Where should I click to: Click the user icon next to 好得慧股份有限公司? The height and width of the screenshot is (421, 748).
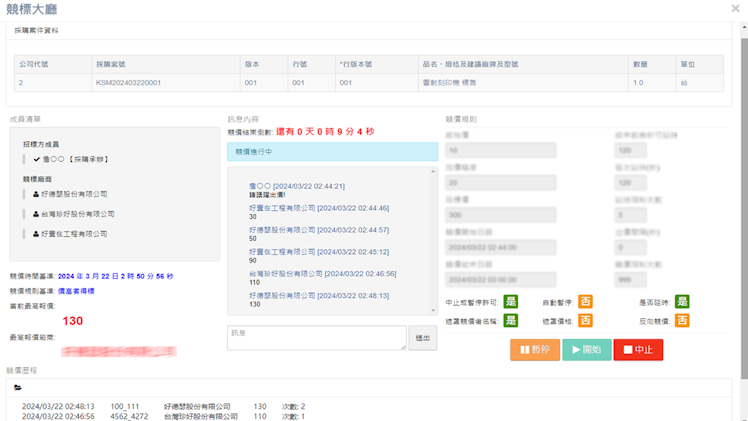36,194
